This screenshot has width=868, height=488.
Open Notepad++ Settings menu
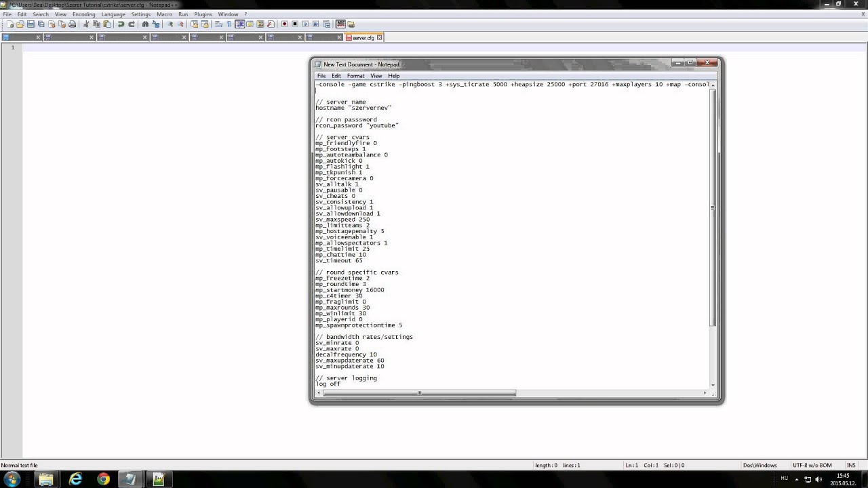pos(140,14)
